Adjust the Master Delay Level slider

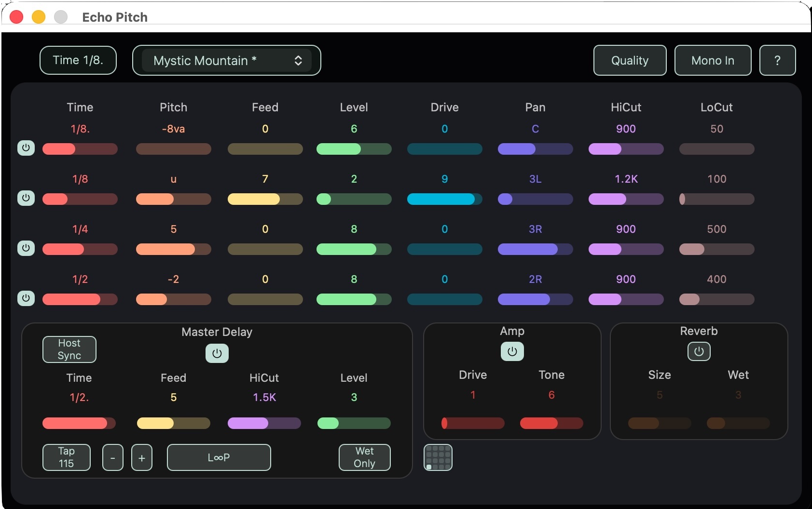click(354, 423)
